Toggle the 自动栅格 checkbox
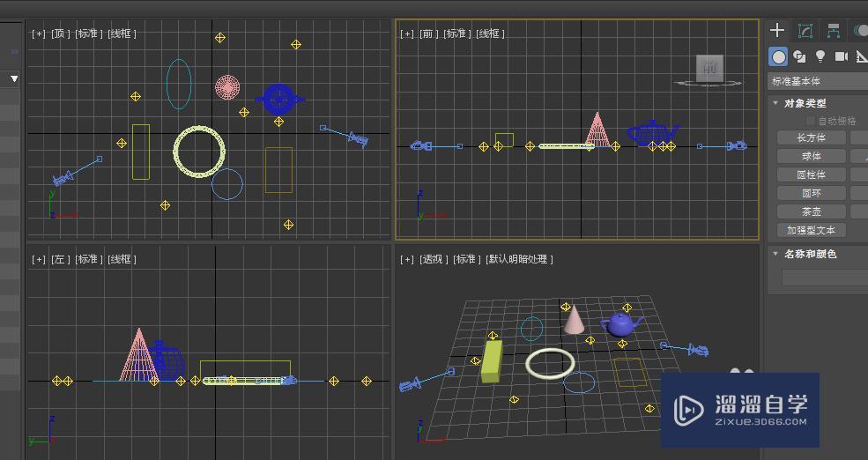 tap(810, 121)
